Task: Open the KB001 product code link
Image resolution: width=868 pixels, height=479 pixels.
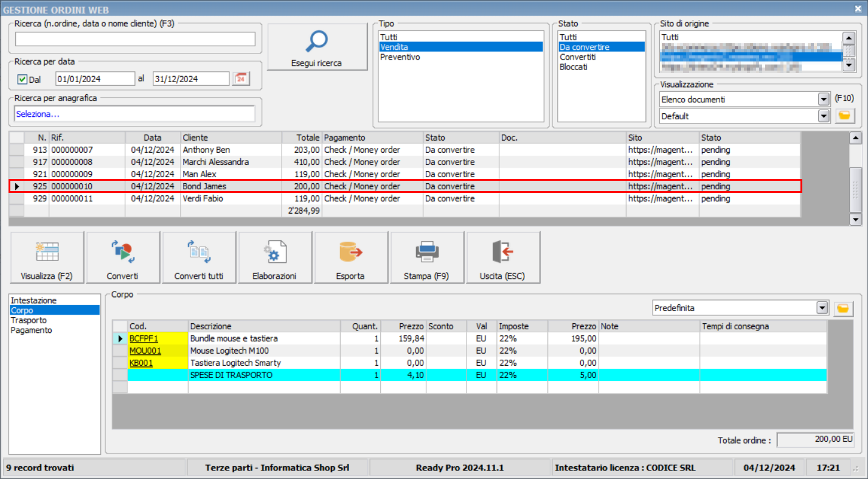Action: 141,363
